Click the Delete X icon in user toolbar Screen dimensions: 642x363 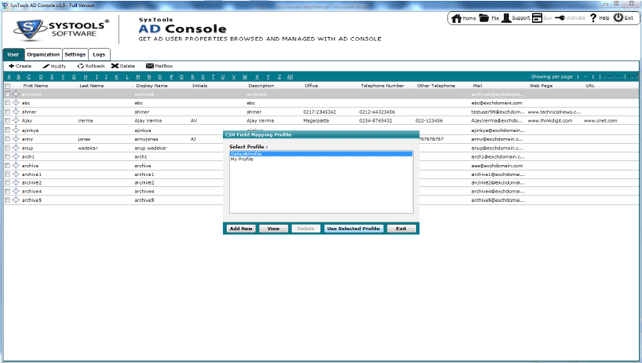click(x=115, y=66)
